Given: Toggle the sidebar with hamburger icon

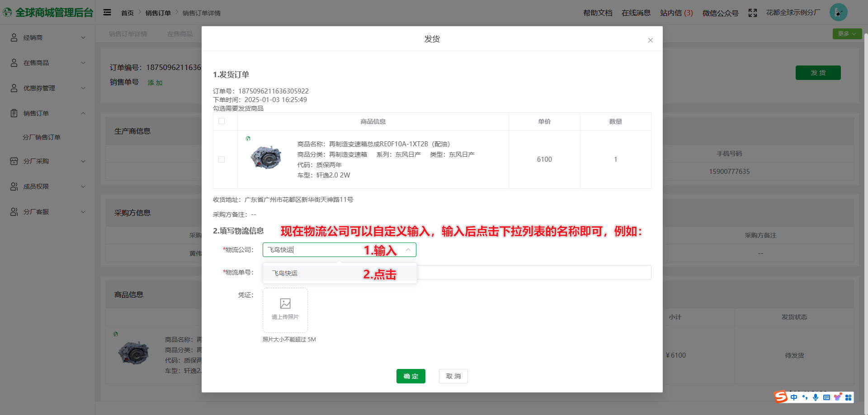Looking at the screenshot, I should click(x=107, y=12).
